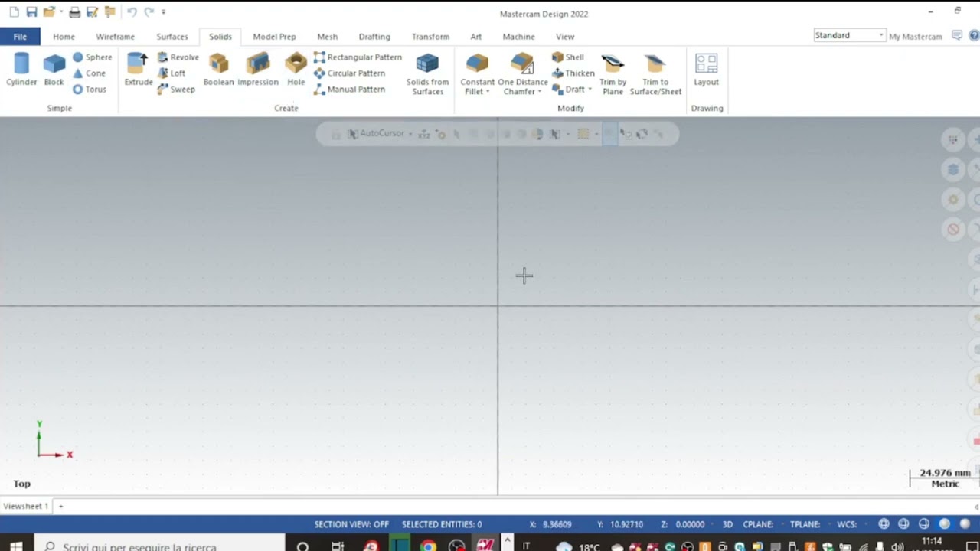Choose the Loft solid tool

pos(171,73)
